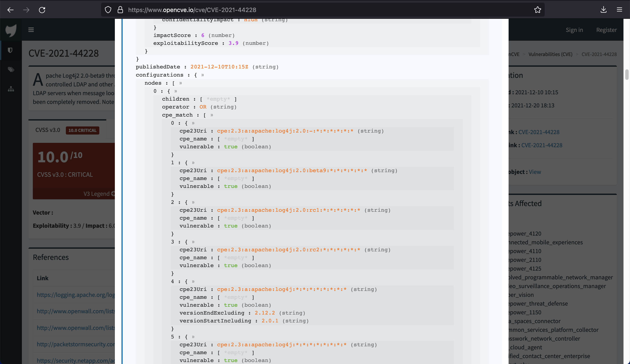Toggle the sidebar hamburger menu icon
The width and height of the screenshot is (630, 364).
31,30
